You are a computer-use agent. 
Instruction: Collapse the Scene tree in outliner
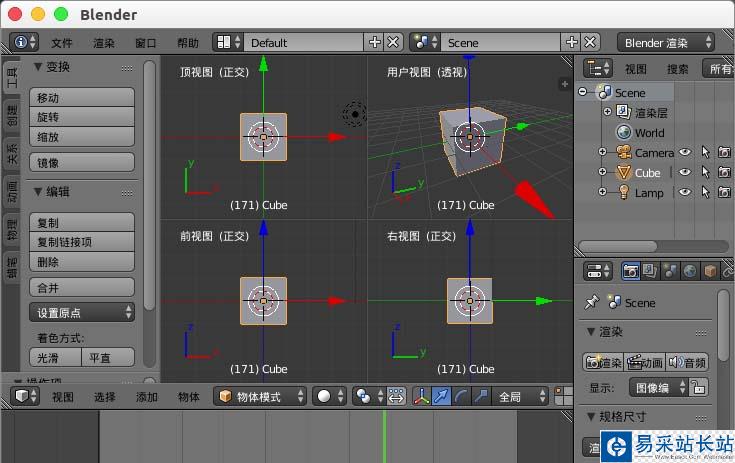tap(582, 91)
